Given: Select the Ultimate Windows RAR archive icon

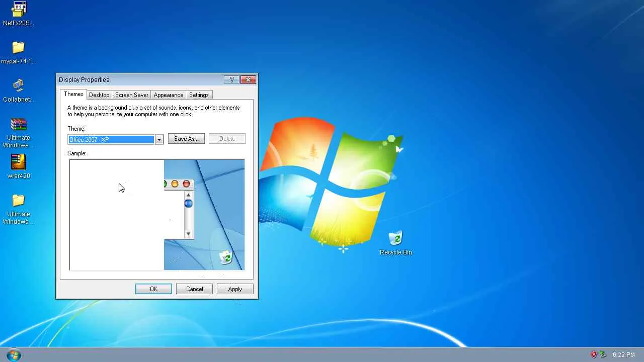Looking at the screenshot, I should (19, 133).
